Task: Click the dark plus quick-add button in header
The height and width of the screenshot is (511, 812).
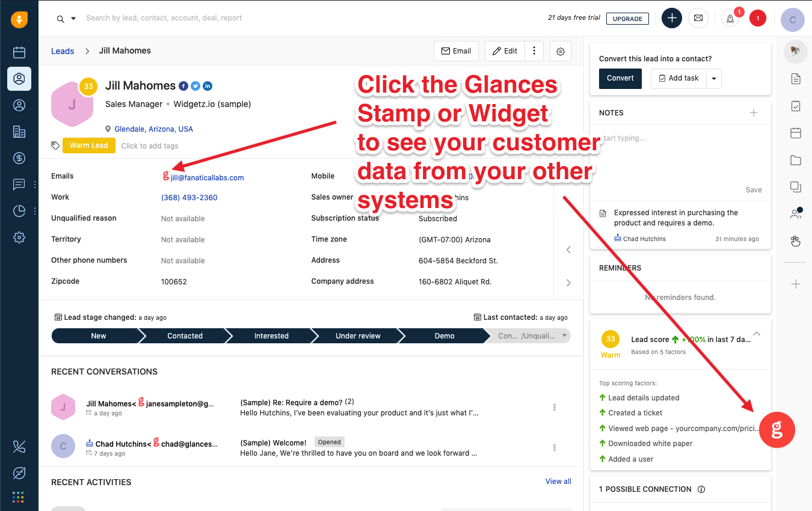Action: [x=672, y=18]
